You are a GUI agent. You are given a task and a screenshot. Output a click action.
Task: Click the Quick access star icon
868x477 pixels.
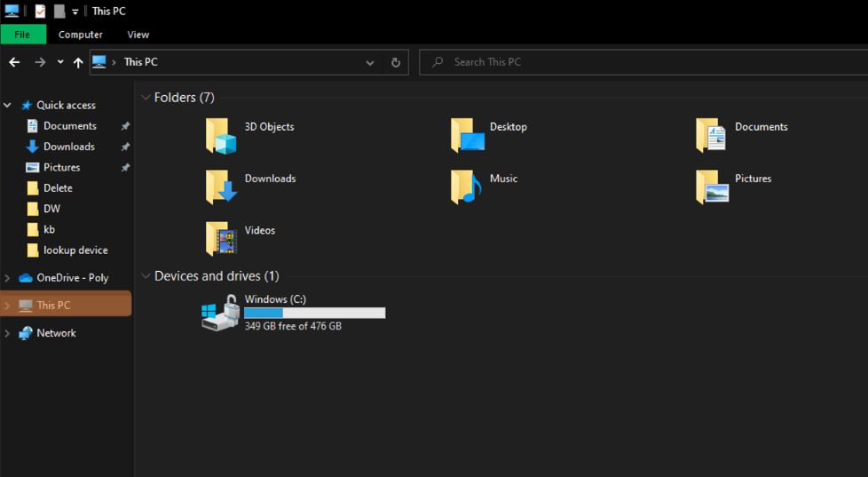pos(26,106)
